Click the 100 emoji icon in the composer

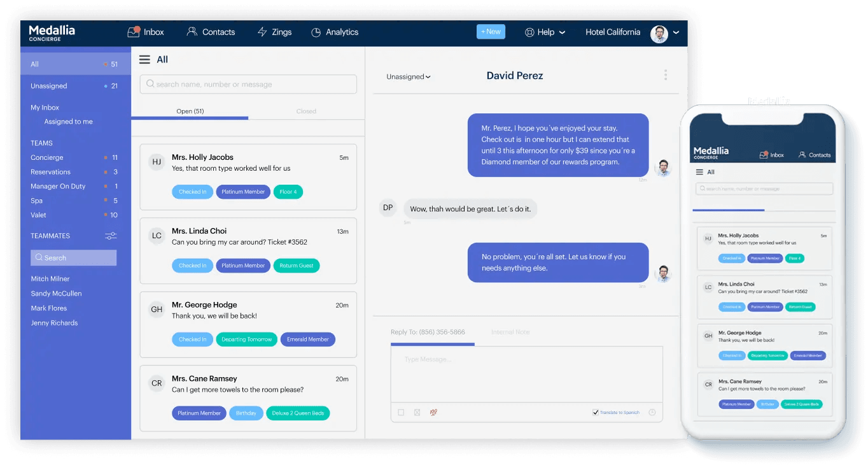click(433, 412)
